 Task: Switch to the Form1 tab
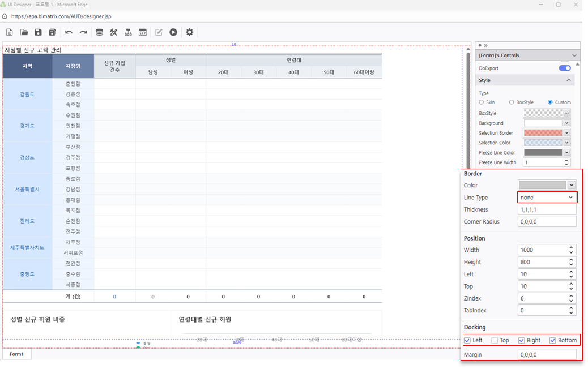click(x=16, y=354)
